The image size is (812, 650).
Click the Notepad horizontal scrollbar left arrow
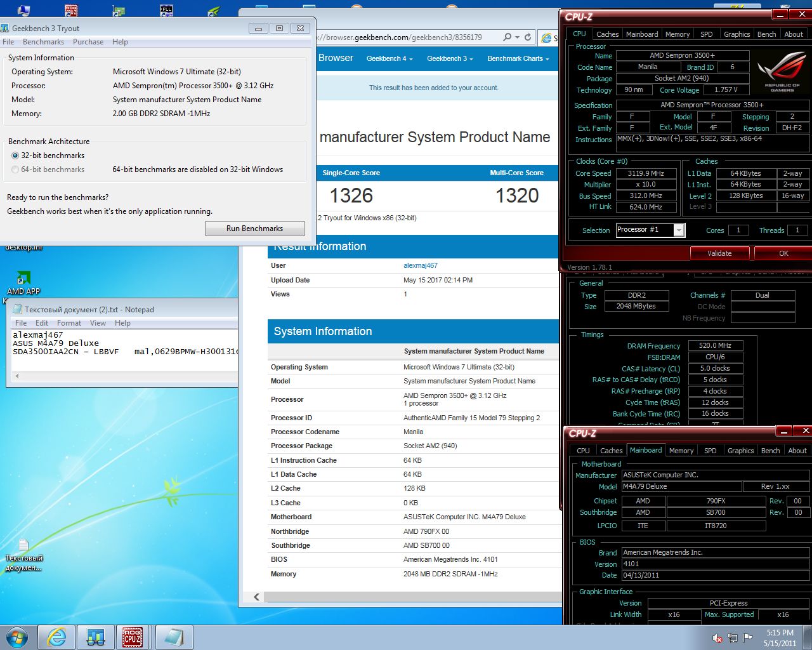click(17, 376)
